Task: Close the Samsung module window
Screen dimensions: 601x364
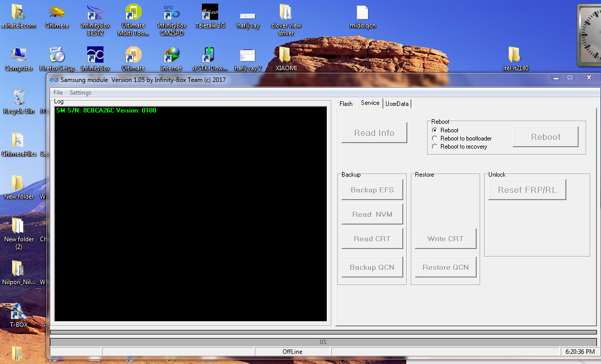Action: tap(589, 78)
